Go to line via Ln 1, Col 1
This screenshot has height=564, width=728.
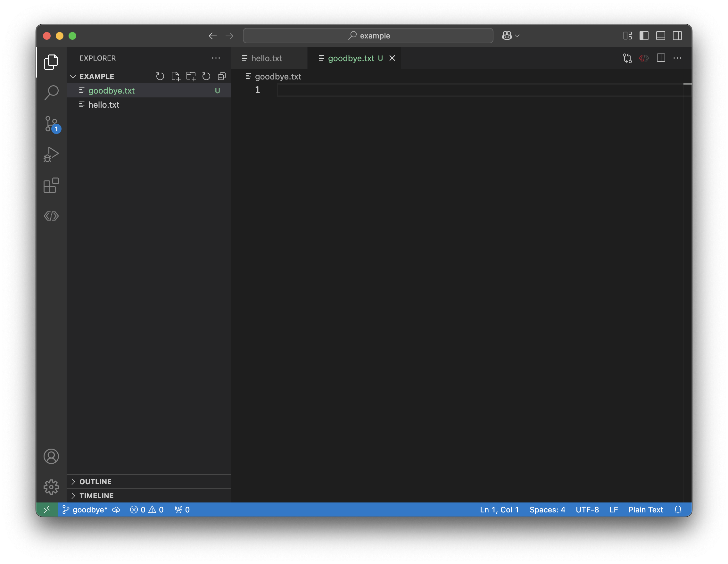click(x=499, y=510)
